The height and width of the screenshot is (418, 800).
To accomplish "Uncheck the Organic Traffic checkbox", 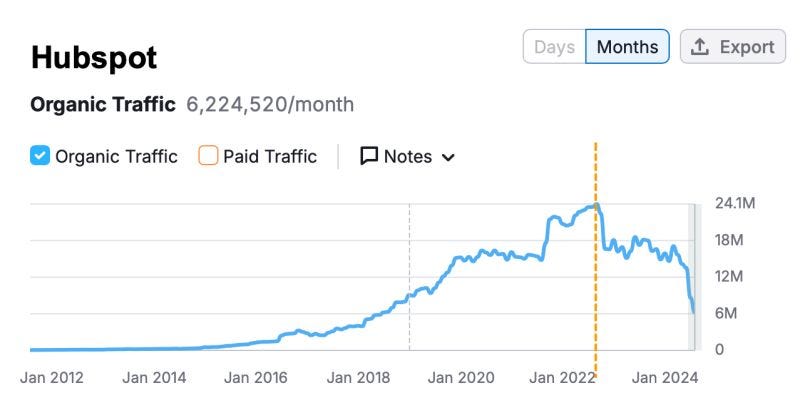I will [40, 156].
